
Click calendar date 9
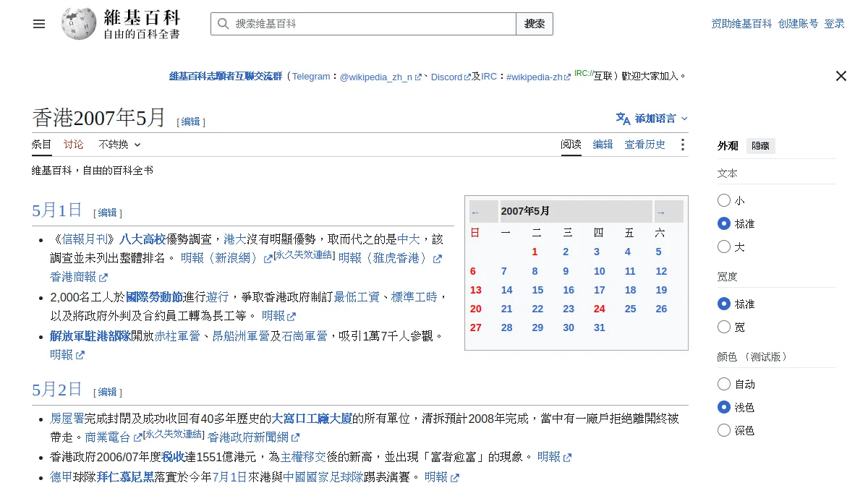(566, 271)
